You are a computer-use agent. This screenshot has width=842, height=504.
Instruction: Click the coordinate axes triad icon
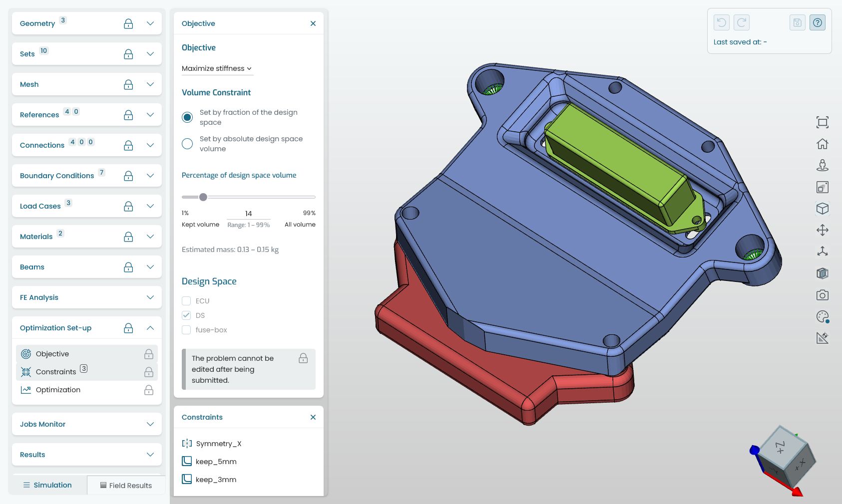[x=823, y=252]
